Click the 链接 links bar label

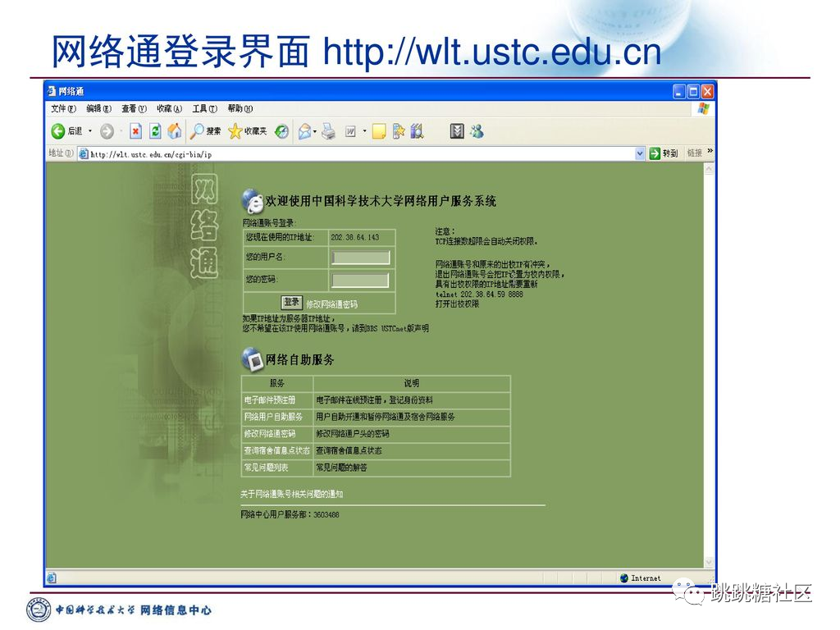[x=695, y=153]
